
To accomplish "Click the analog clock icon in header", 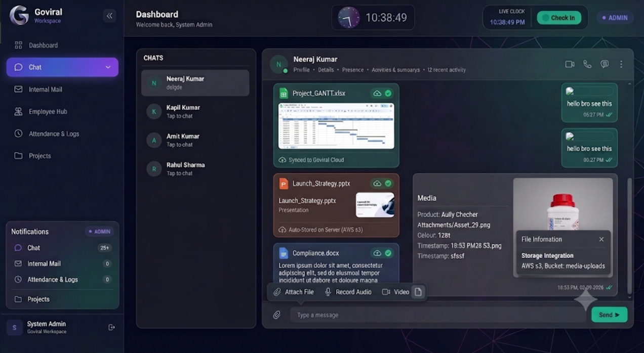I will click(x=348, y=18).
